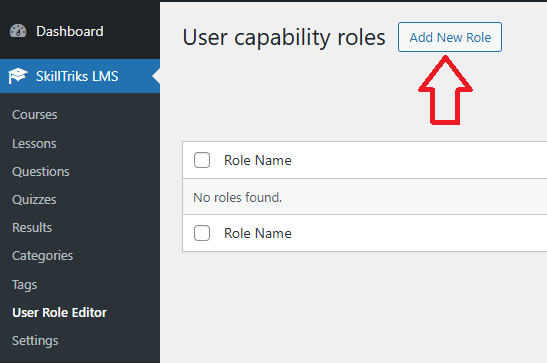
Task: Tick the top Role Name select-all checkbox
Action: coord(202,160)
